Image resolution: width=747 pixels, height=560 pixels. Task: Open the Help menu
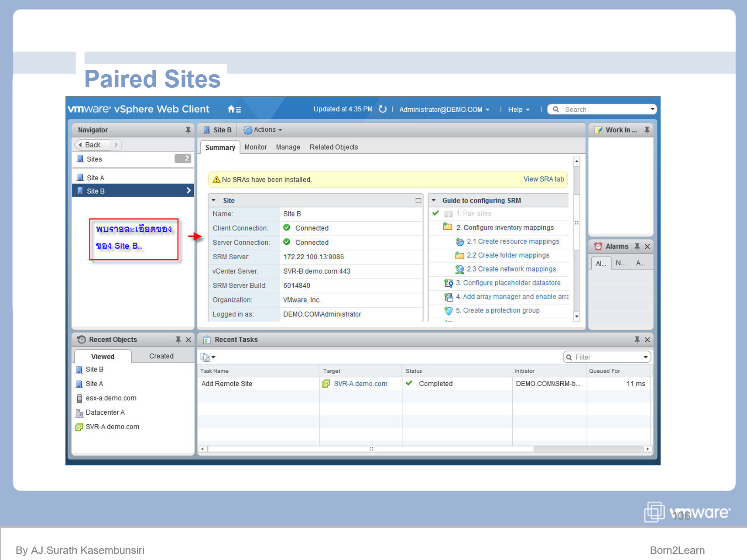coord(517,110)
